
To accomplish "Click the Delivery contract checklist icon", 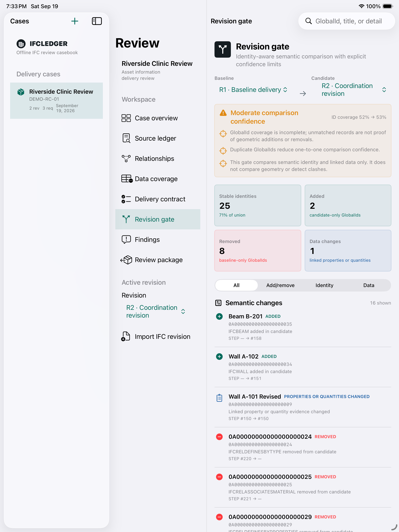I will (x=126, y=199).
